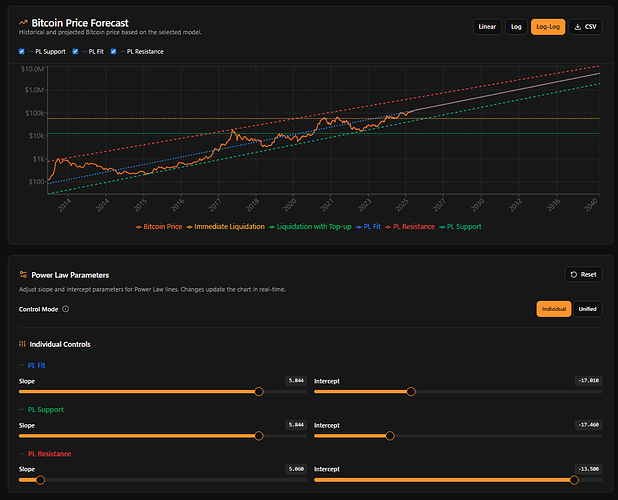Click the info icon next to Control Mode
The width and height of the screenshot is (618, 500).
[65, 309]
